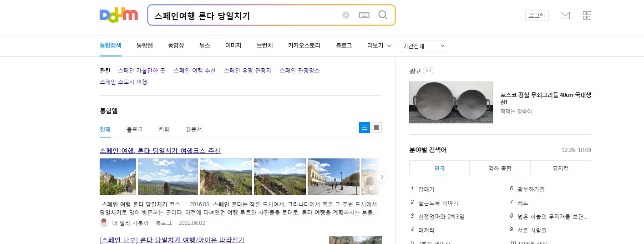Expand the 더보기 menu
This screenshot has height=244, width=644.
379,46
